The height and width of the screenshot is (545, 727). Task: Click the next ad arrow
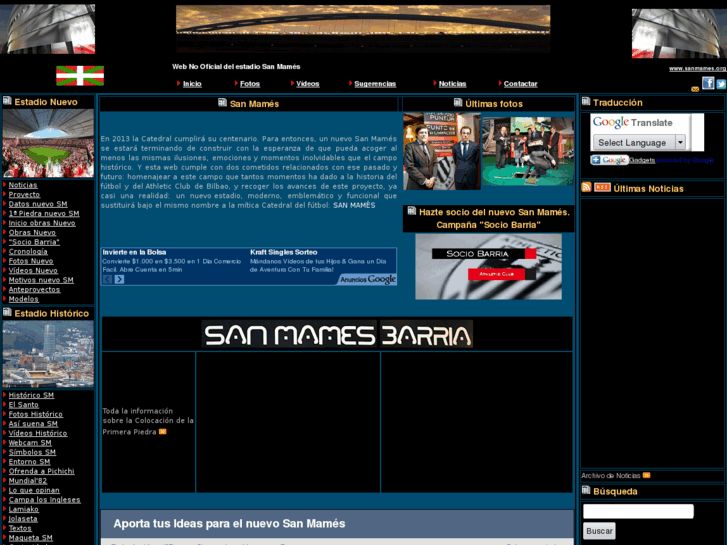tap(119, 279)
